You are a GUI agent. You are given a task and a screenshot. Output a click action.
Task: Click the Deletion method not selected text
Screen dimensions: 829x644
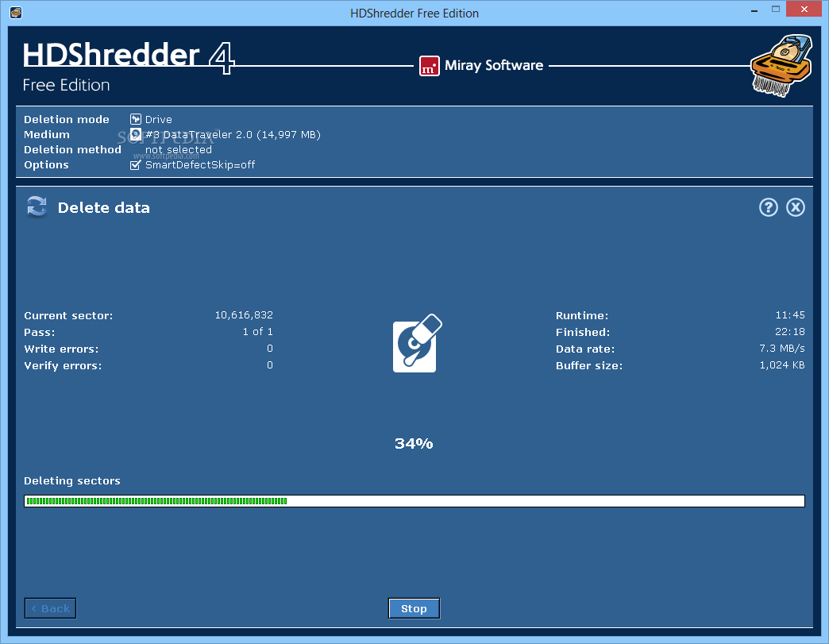(178, 149)
